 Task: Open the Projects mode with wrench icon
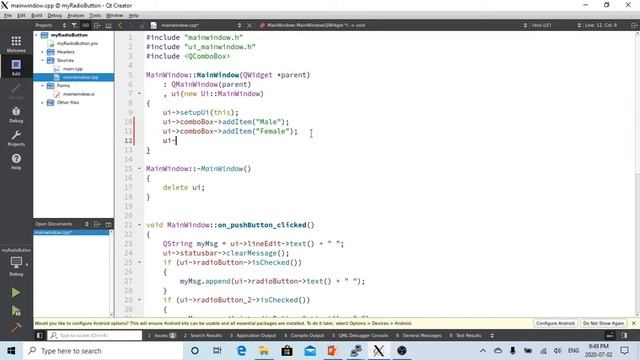point(16,138)
